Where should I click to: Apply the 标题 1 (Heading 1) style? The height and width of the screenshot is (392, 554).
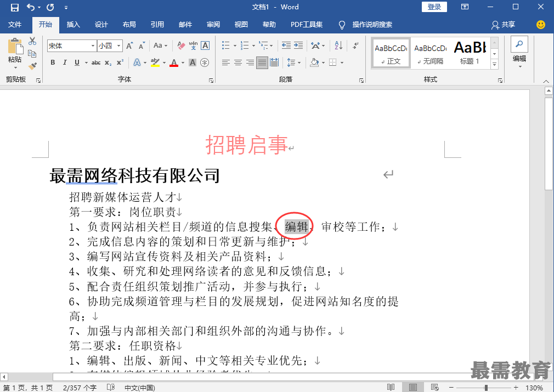click(470, 53)
